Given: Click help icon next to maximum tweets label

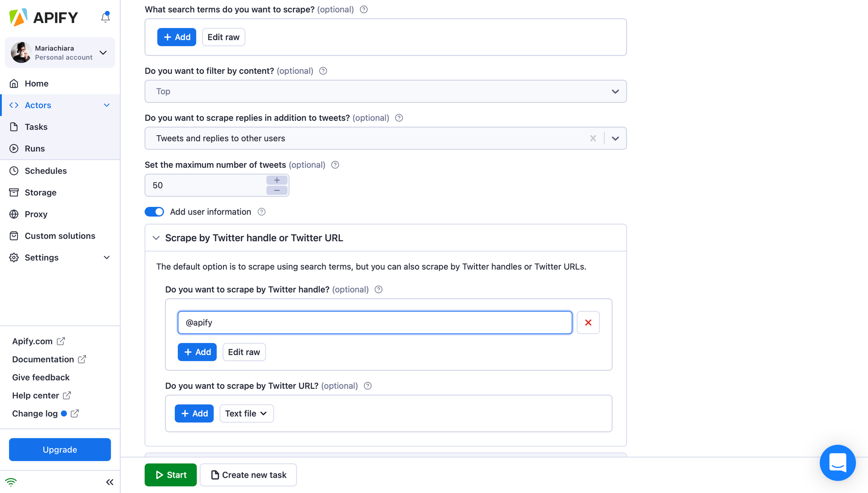Looking at the screenshot, I should (x=335, y=165).
